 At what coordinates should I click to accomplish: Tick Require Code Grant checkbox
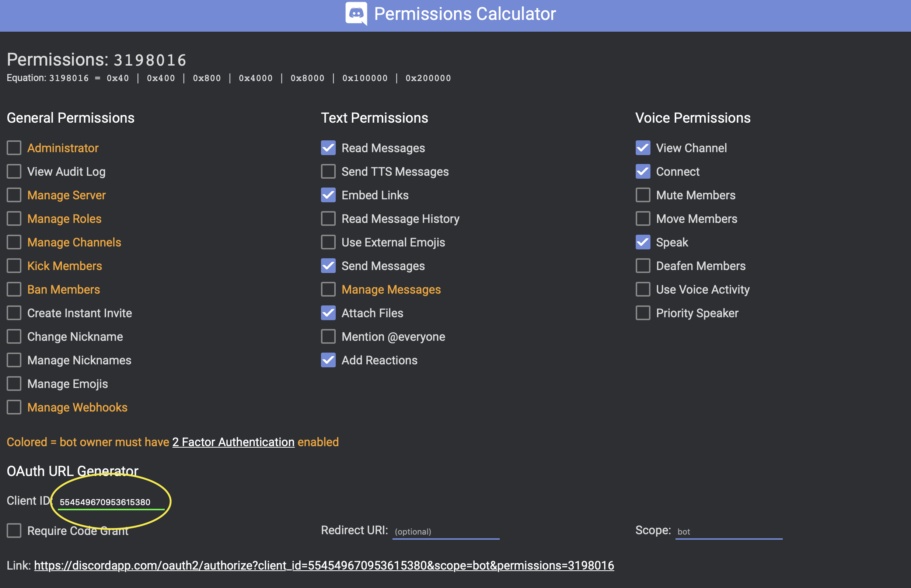[14, 531]
